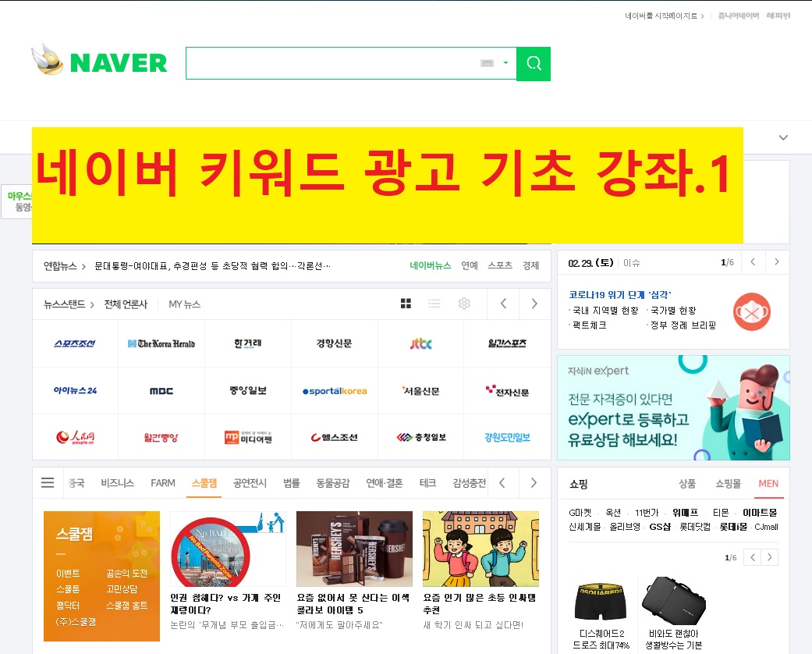The image size is (812, 654).
Task: Go to next issue card arrow
Action: coord(777,262)
